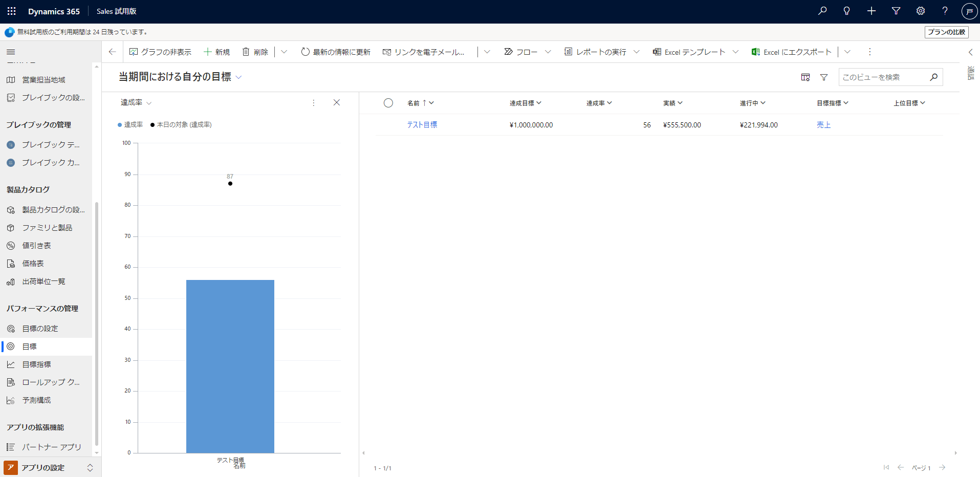Click the フロー command
This screenshot has height=477, width=980.
(x=520, y=52)
